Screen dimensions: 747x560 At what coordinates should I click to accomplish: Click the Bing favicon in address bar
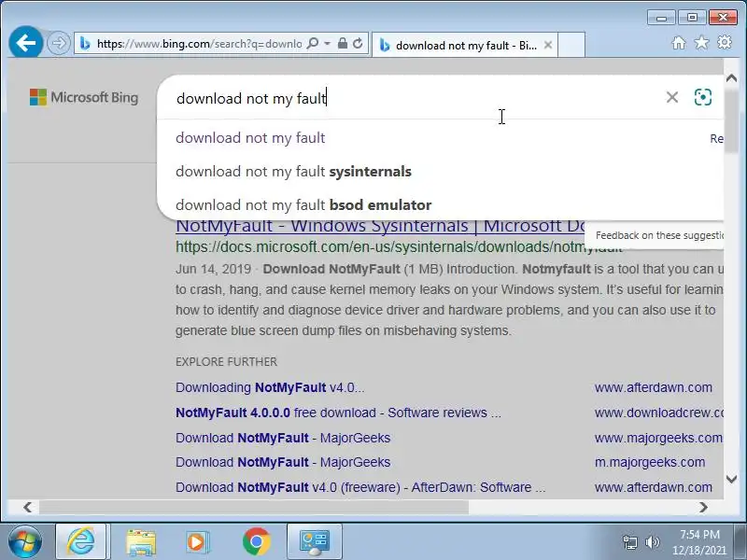(85, 44)
